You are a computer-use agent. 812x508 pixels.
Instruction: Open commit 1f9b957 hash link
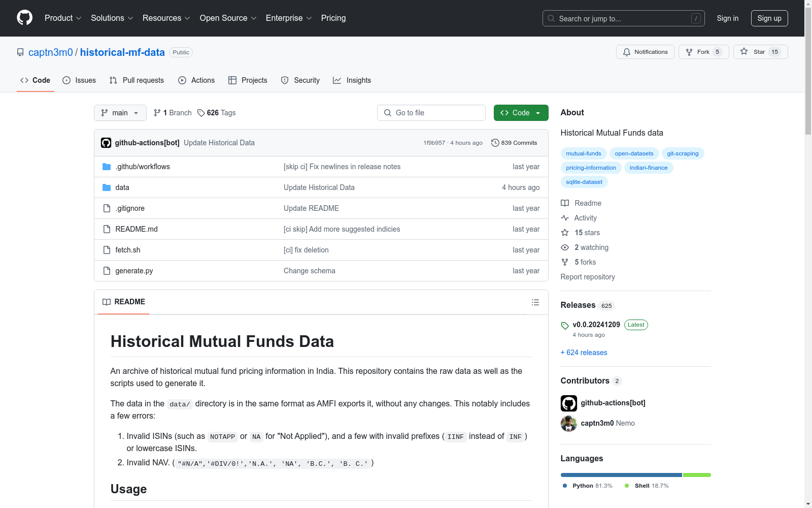point(434,143)
